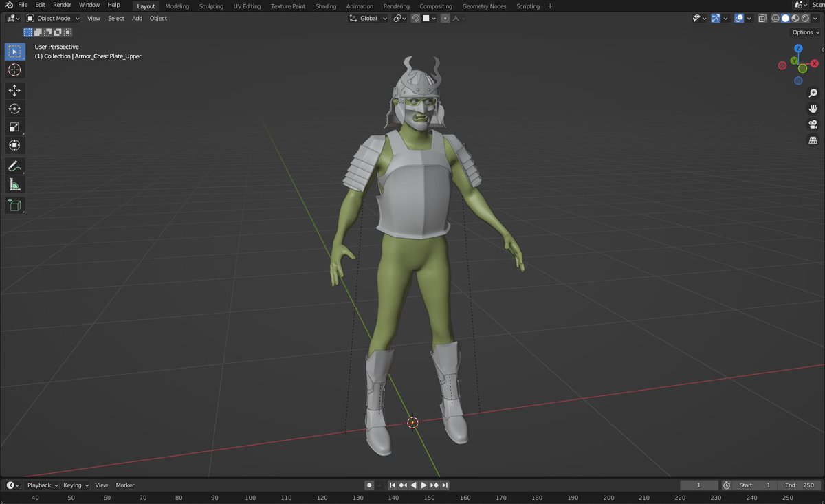Open 3D viewport editor type dropdown
Image resolution: width=825 pixels, height=504 pixels.
14,19
